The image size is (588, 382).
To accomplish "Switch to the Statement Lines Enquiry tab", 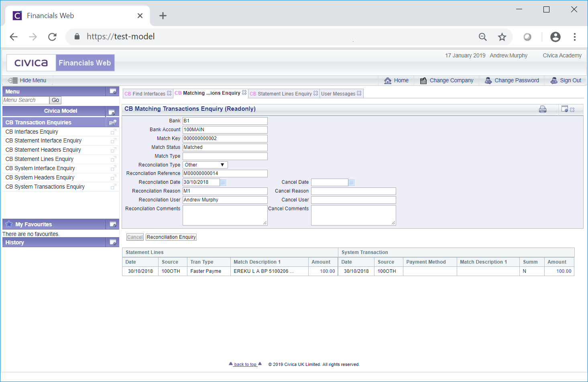I will pos(281,93).
